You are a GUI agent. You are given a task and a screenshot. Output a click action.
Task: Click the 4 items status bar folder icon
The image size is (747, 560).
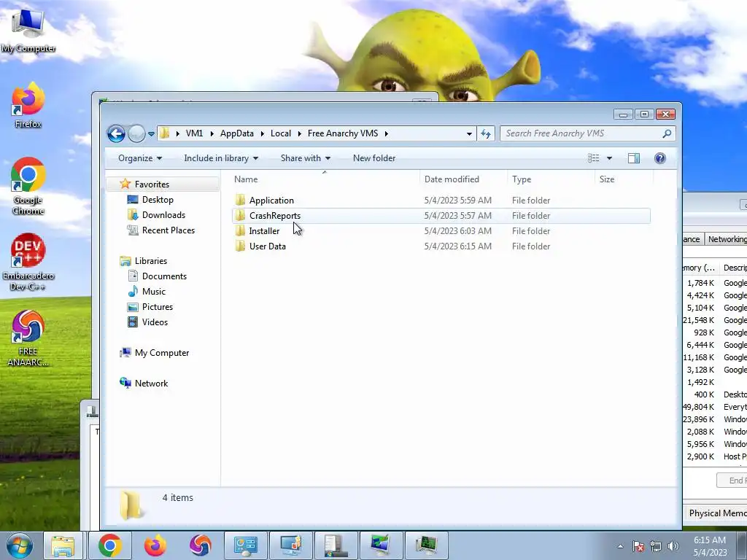click(131, 505)
